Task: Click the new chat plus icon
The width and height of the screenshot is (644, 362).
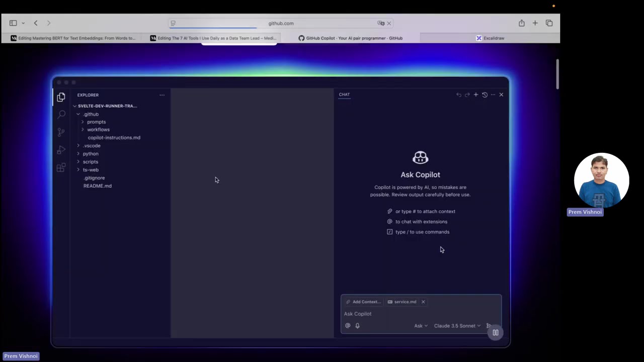Action: coord(476,95)
